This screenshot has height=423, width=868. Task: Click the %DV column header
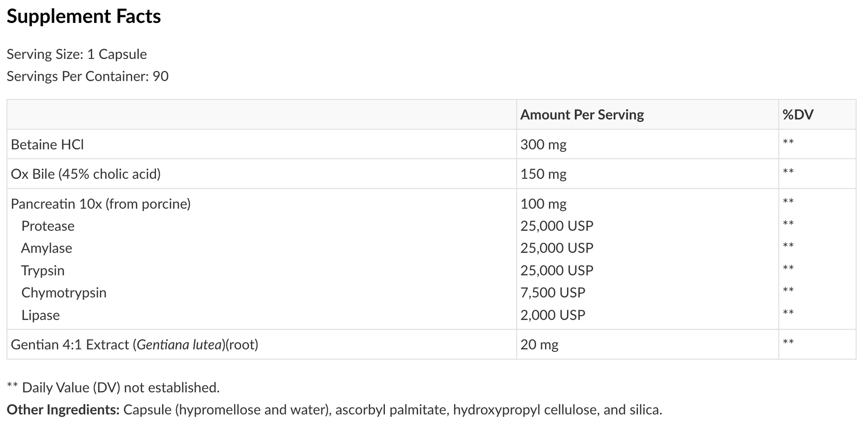(x=798, y=115)
